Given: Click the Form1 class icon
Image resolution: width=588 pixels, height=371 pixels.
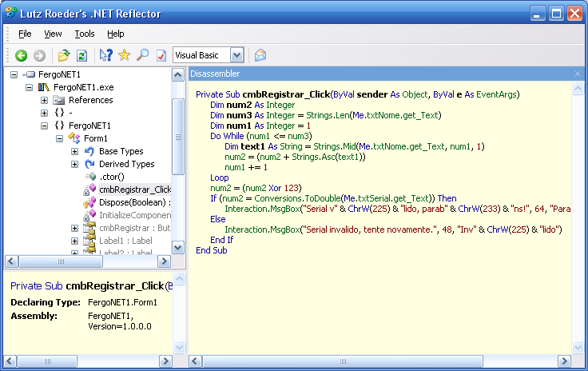Looking at the screenshot, I should 73,138.
